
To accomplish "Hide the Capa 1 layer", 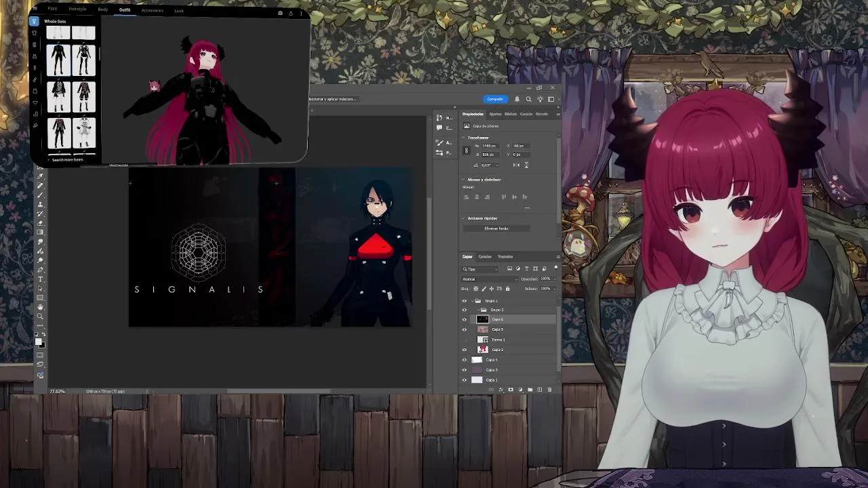I will (x=465, y=380).
